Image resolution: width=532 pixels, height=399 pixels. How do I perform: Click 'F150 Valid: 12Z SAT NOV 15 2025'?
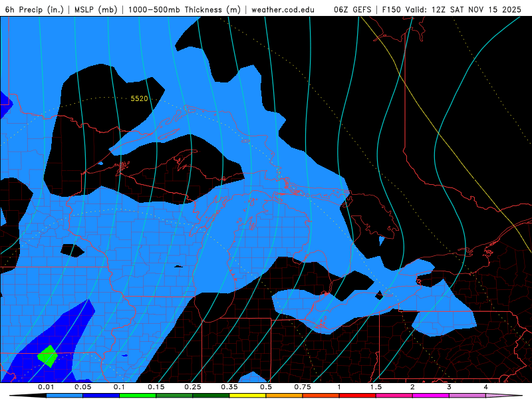[452, 9]
